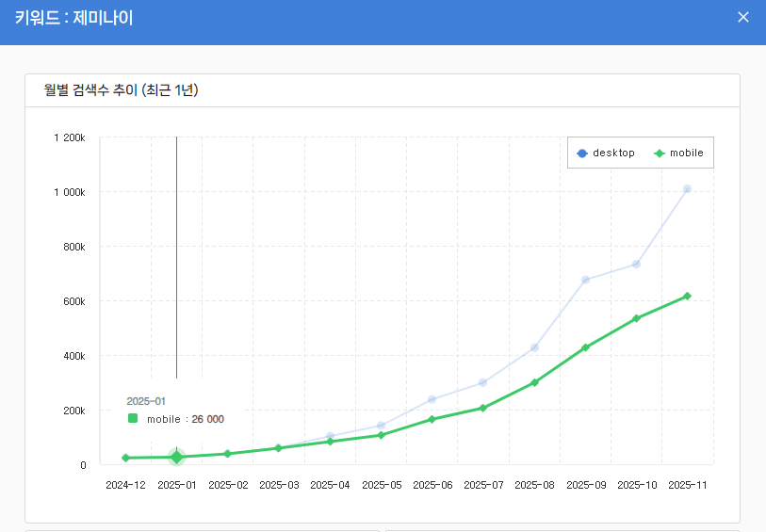The height and width of the screenshot is (532, 766).
Task: Click the mobile data point for 2025-08
Action: tap(534, 382)
